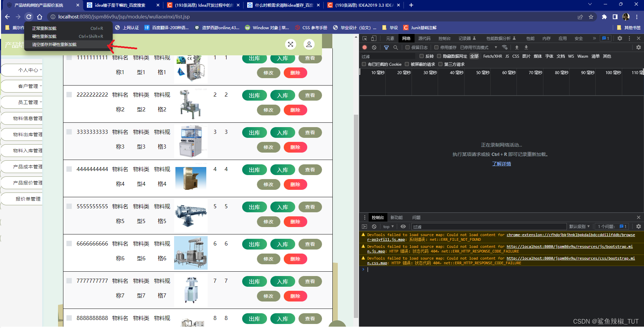Click 查看 button for item 7777777777

click(310, 282)
